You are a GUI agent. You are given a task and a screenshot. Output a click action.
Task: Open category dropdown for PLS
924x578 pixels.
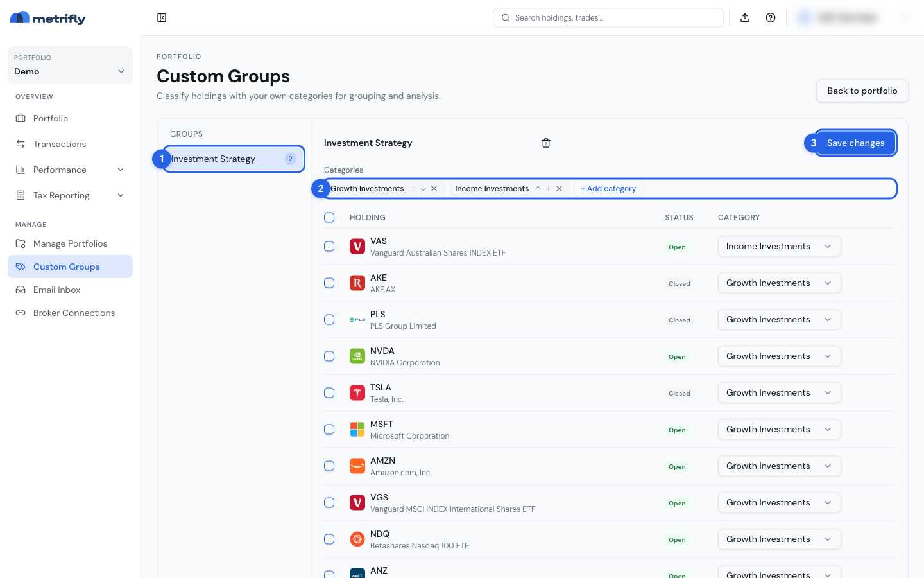coord(779,320)
